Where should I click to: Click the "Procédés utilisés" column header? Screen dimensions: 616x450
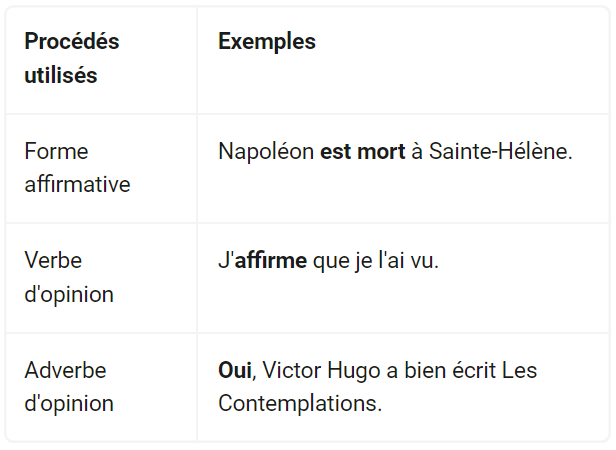coord(71,58)
